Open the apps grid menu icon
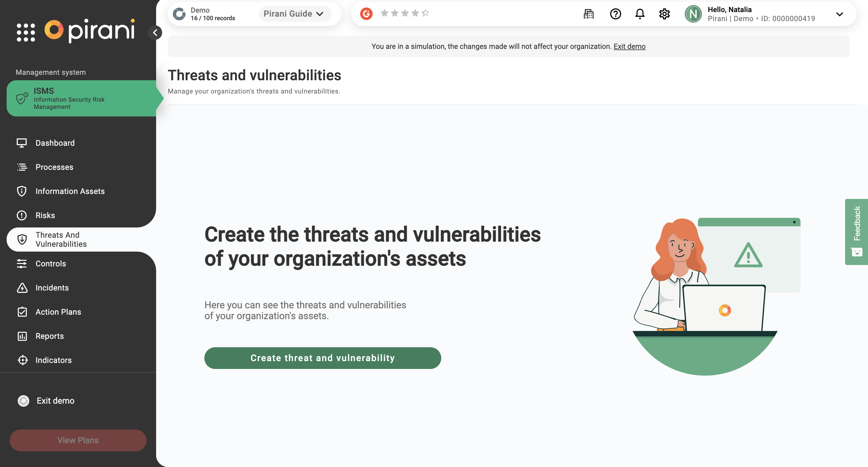The width and height of the screenshot is (868, 467). [x=26, y=32]
